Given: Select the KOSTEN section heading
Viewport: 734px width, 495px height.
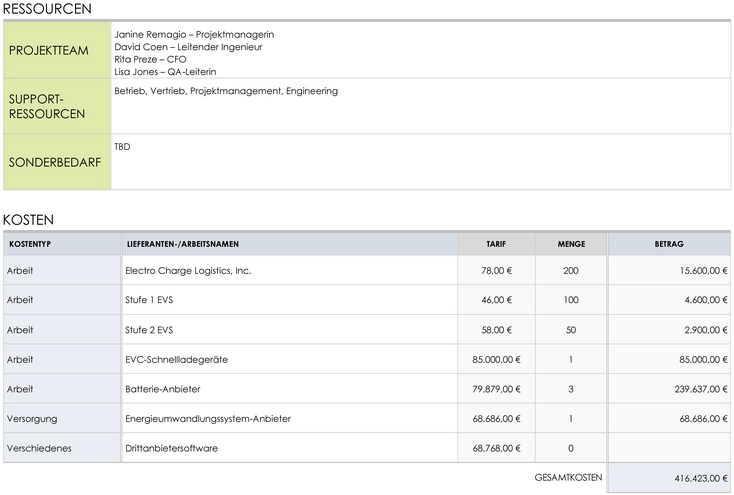Looking at the screenshot, I should coord(29,220).
